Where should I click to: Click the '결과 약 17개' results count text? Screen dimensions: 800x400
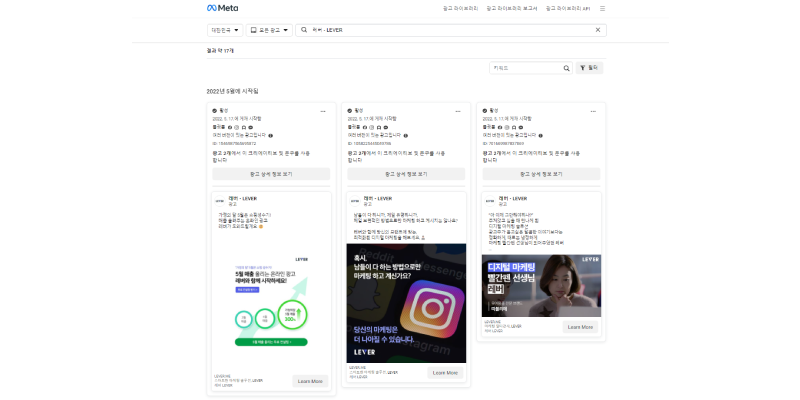[x=220, y=51]
